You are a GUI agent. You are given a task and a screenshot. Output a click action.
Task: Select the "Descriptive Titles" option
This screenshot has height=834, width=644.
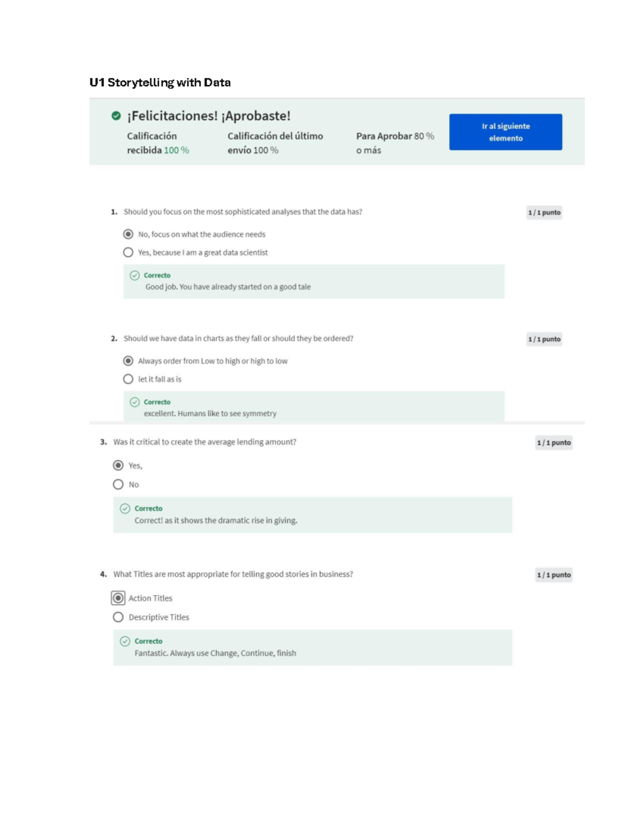pyautogui.click(x=118, y=617)
